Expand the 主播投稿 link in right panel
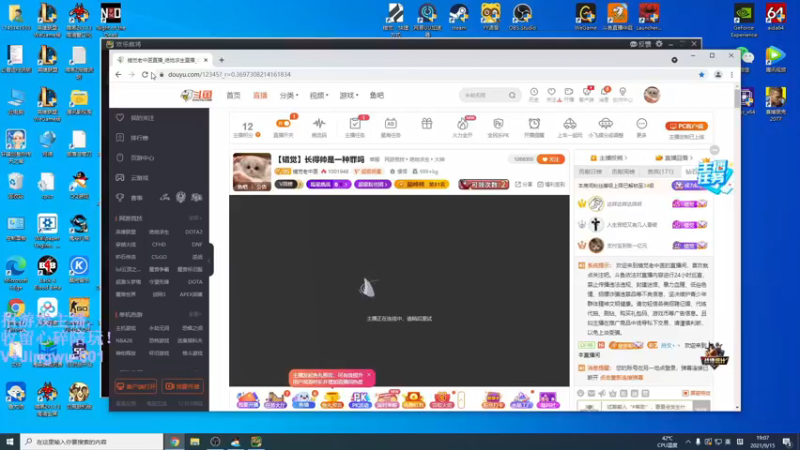Viewport: 800px width, 450px height. click(x=609, y=158)
